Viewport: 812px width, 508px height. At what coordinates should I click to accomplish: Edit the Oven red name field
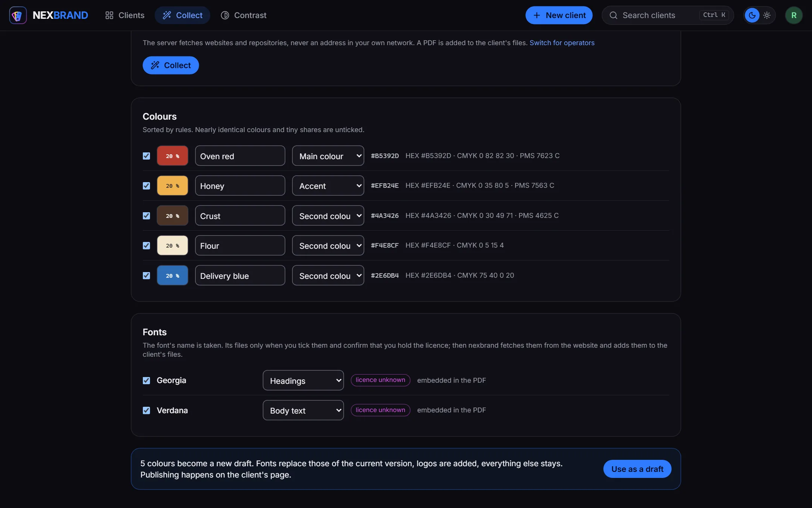(240, 156)
